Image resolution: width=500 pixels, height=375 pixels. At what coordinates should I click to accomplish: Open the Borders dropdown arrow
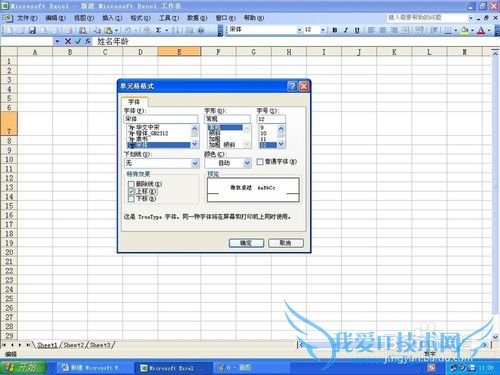456,30
